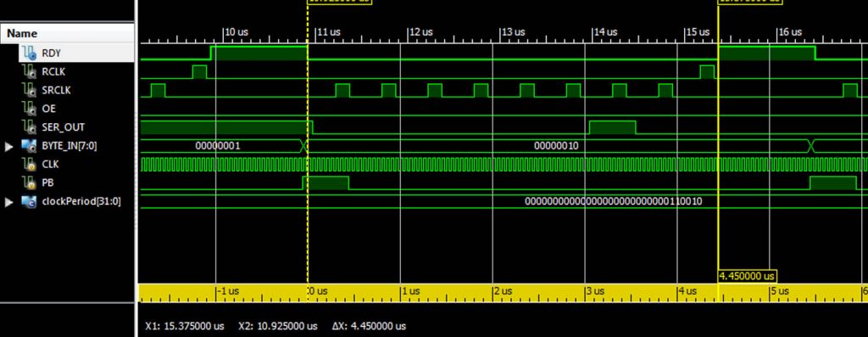Image resolution: width=868 pixels, height=337 pixels.
Task: Click the X2: 10.925000 us readout
Action: [x=278, y=326]
